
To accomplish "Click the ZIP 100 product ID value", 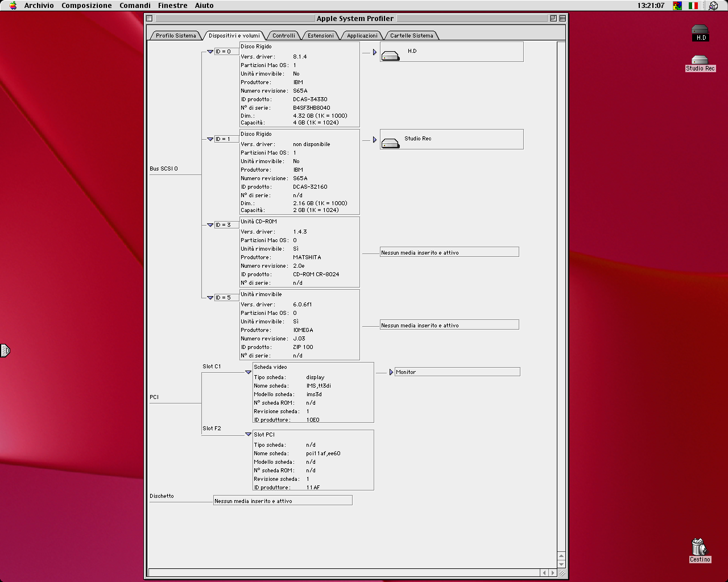I will click(x=303, y=347).
